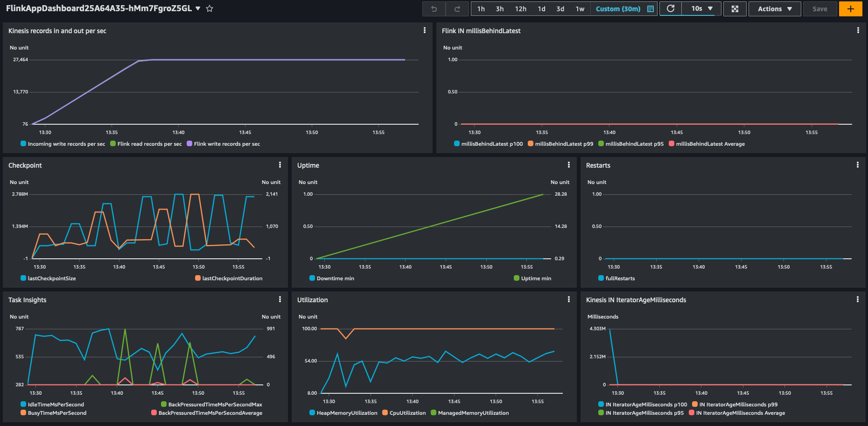Open the Flink IN millisBehindLatest widget menu
This screenshot has height=426, width=868.
[858, 30]
